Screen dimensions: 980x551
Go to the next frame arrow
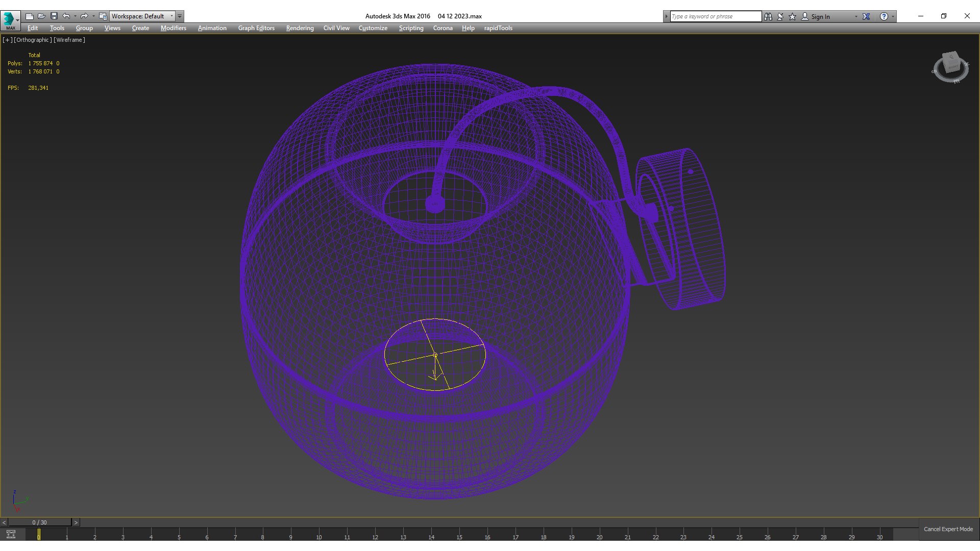[x=76, y=522]
